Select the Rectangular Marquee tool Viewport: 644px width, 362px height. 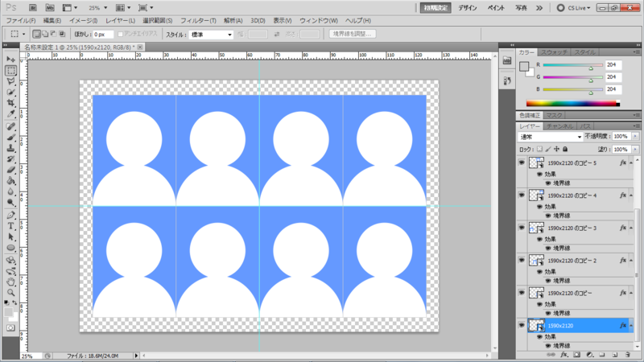(x=11, y=70)
